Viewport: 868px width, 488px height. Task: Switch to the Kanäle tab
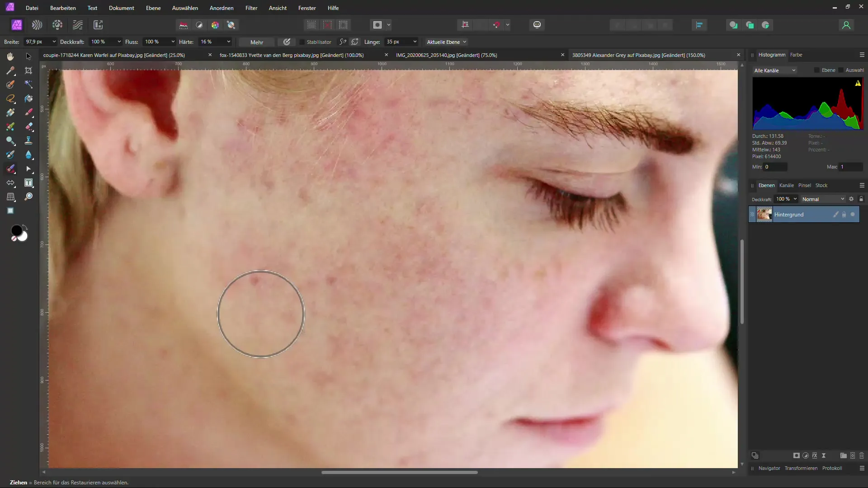(786, 185)
